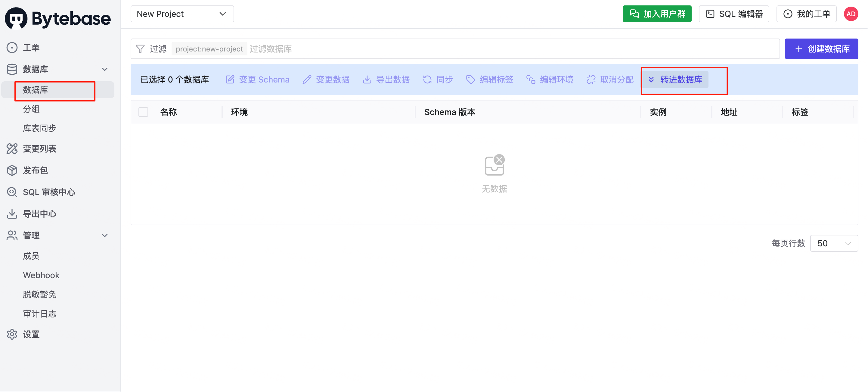This screenshot has height=392, width=868.
Task: Click the 转进数据库 button
Action: click(x=675, y=80)
